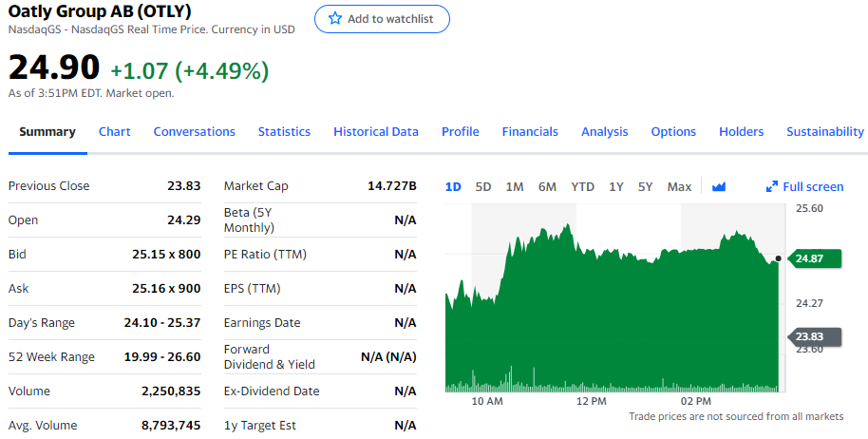Click the 1y Target Est label
Viewport: 868px width, 439px height.
pyautogui.click(x=260, y=426)
